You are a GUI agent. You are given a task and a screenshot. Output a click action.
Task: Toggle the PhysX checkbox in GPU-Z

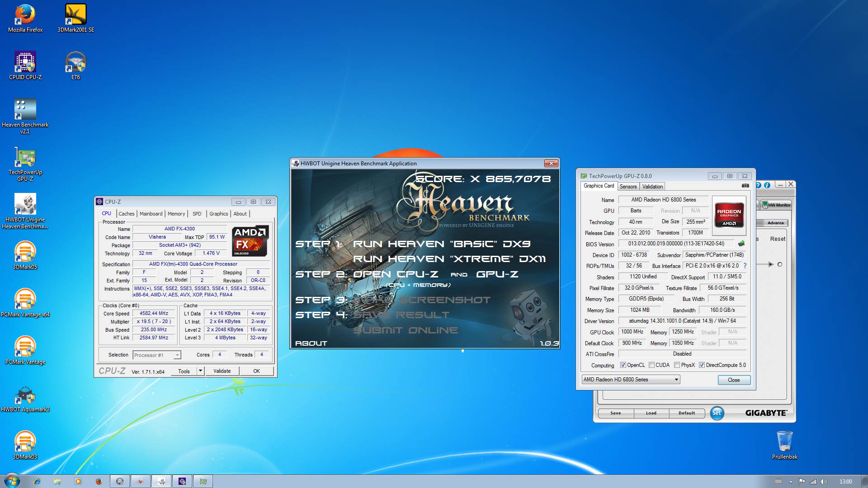pos(677,365)
